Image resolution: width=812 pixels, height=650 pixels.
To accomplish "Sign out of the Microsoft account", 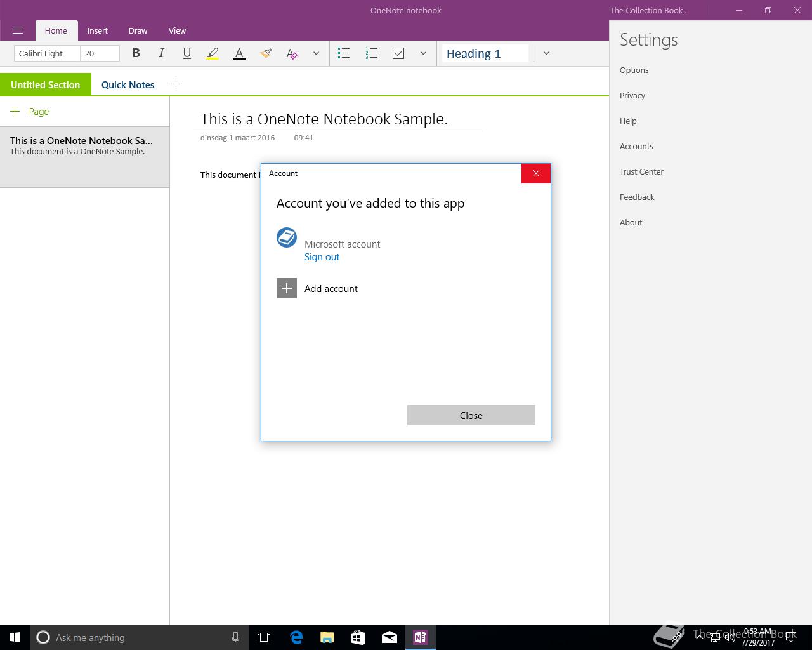I will click(x=322, y=256).
